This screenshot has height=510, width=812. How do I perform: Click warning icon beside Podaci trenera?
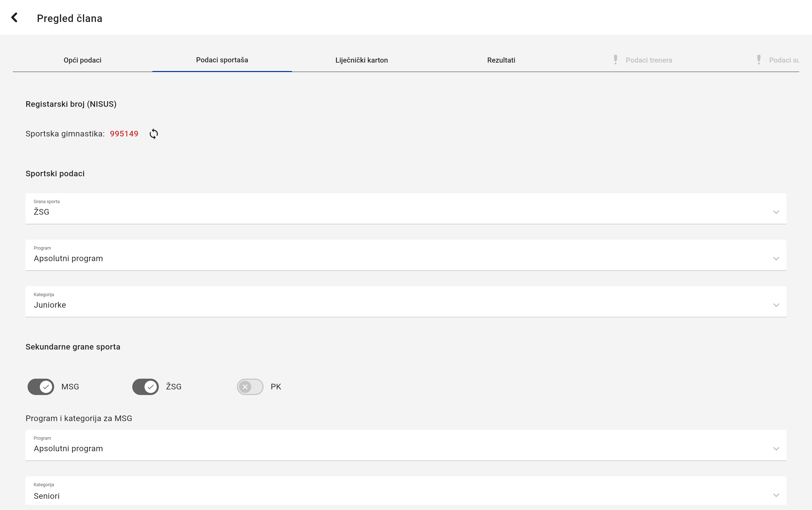(x=615, y=60)
